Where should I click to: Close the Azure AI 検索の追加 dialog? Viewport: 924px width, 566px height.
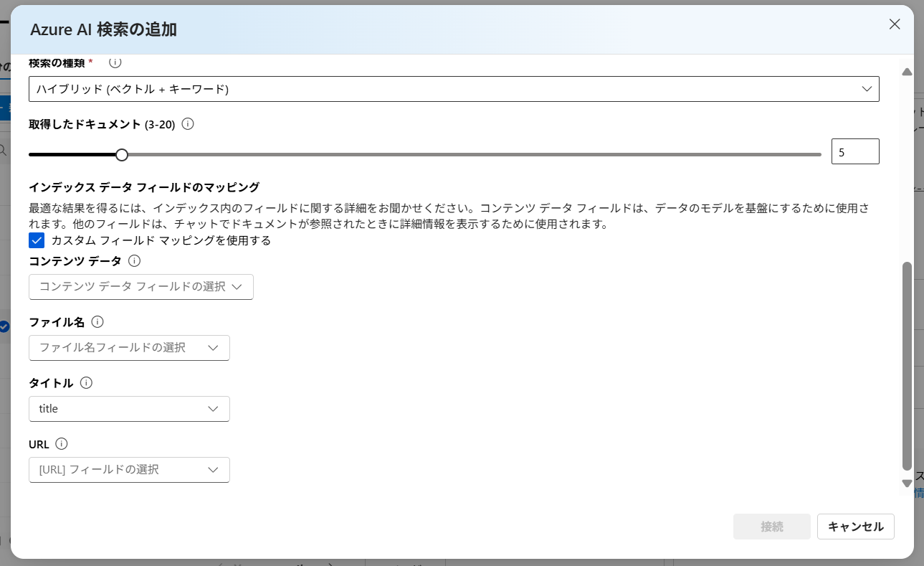(895, 24)
